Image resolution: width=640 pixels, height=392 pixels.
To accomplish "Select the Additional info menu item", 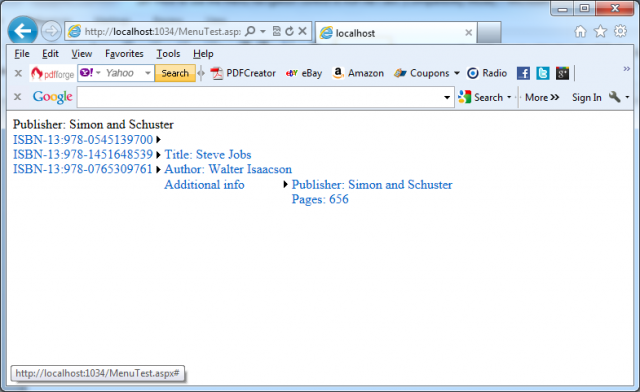I will (204, 185).
